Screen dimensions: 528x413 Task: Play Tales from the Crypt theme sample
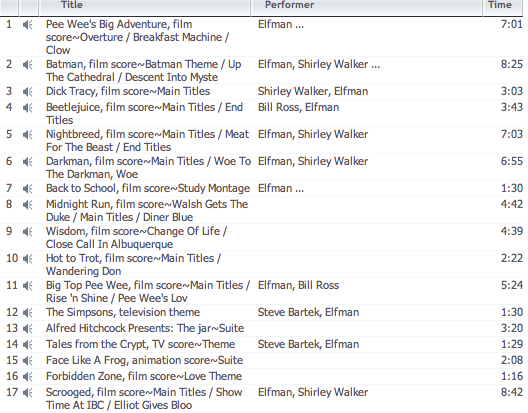28,345
